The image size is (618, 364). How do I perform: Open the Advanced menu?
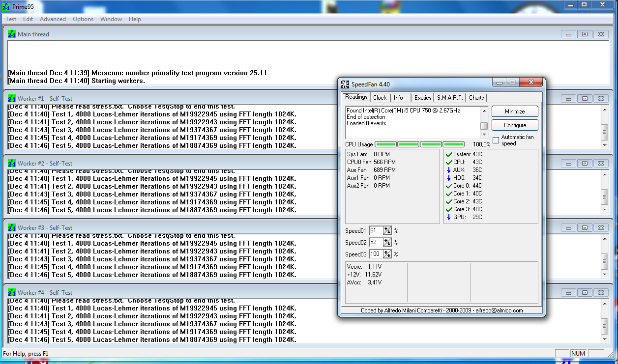point(53,19)
